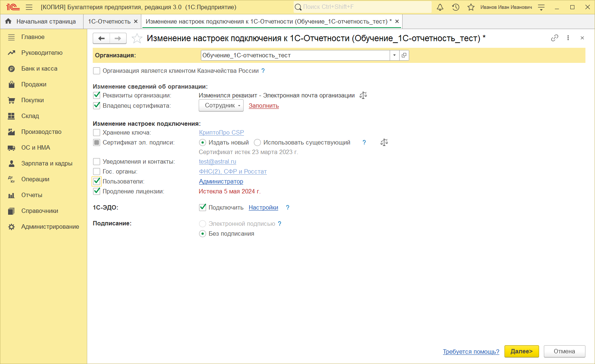Click the 1C logo icon
Screen dimensions: 595x364
(x=13, y=7)
